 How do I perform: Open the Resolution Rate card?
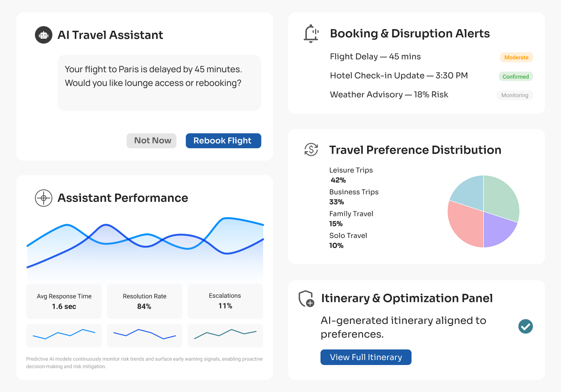point(145,301)
